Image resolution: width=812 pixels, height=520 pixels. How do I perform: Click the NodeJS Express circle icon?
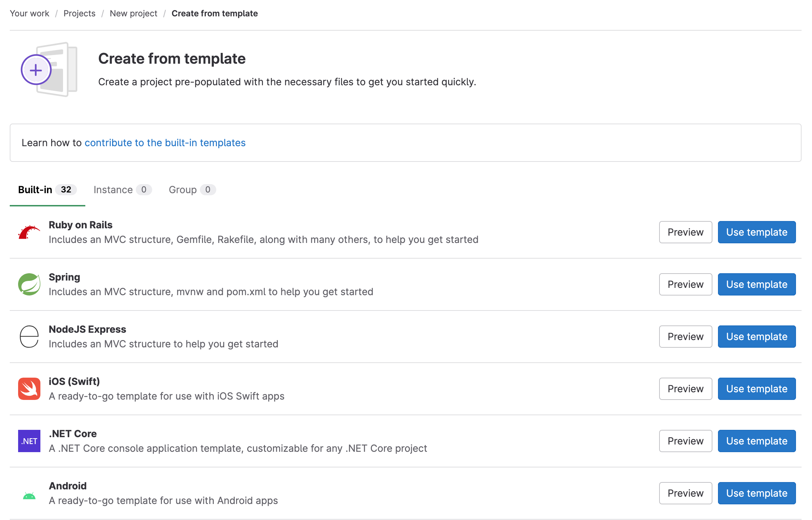click(29, 337)
